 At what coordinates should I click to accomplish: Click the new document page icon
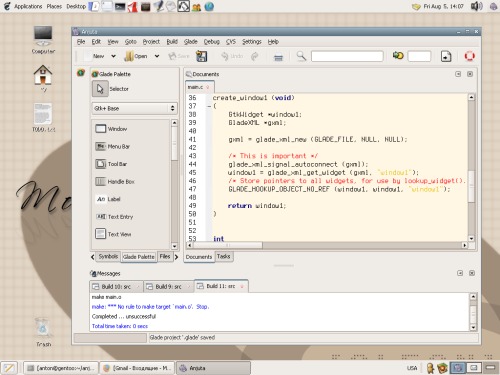pyautogui.click(x=446, y=56)
